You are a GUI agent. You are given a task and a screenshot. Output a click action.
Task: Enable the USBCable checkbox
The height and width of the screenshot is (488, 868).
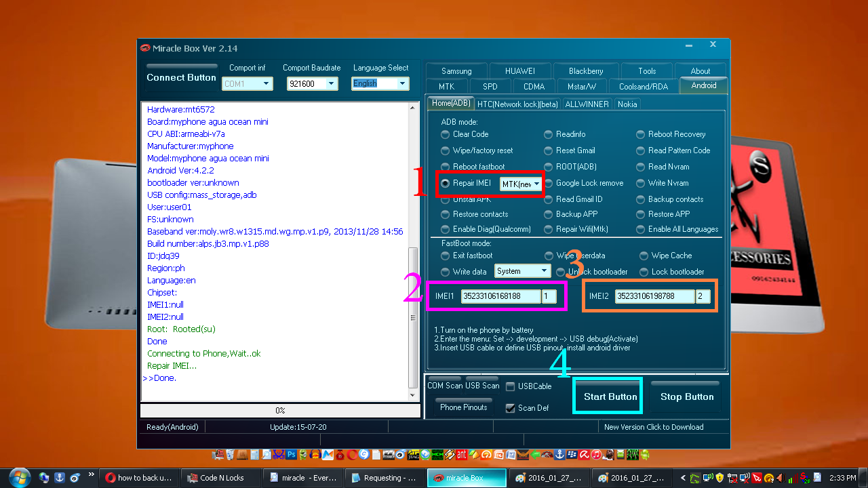[510, 386]
